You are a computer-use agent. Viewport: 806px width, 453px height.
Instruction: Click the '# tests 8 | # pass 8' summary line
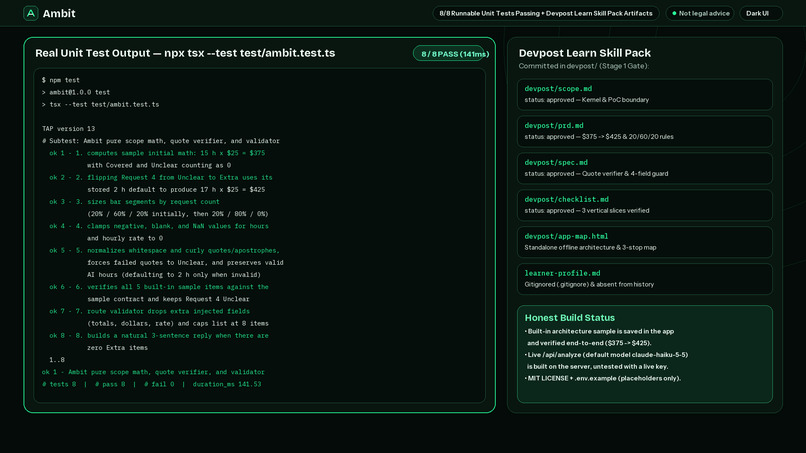click(x=152, y=384)
